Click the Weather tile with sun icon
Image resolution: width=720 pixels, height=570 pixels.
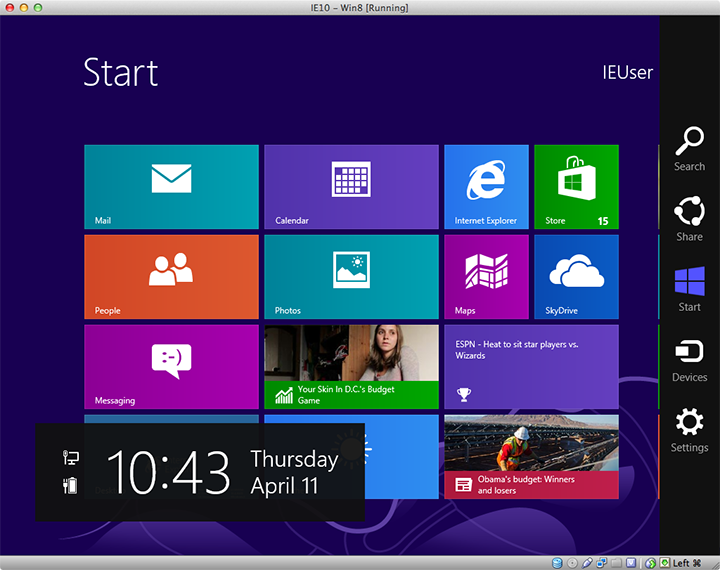(402, 457)
